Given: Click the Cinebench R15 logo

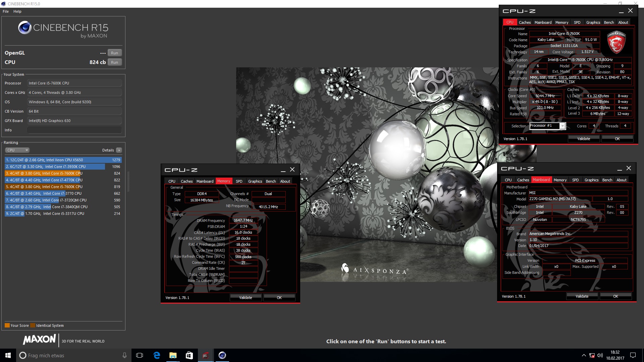Looking at the screenshot, I should (63, 29).
